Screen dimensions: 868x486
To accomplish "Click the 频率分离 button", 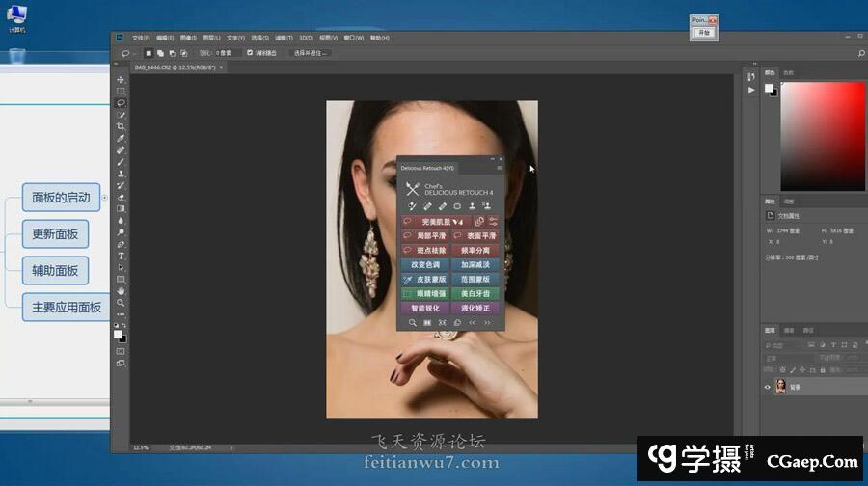I will click(x=473, y=250).
